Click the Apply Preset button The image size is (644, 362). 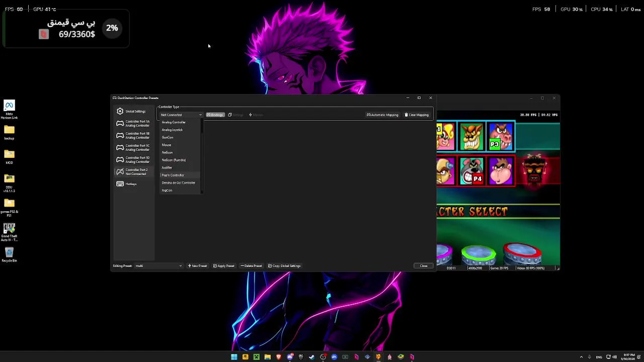click(x=224, y=266)
